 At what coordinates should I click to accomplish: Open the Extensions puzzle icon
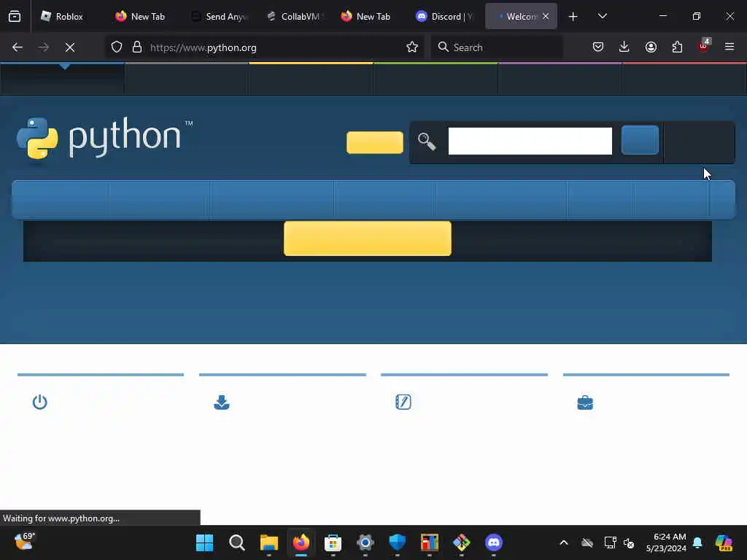[677, 47]
